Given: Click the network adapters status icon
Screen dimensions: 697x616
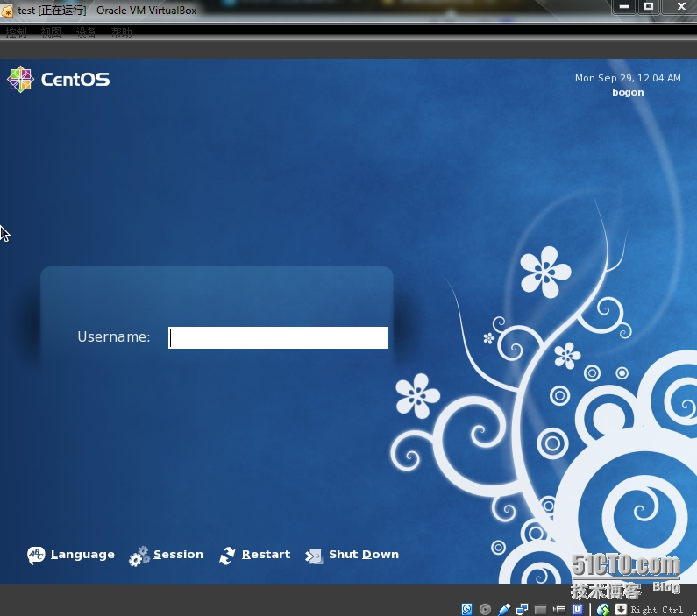Looking at the screenshot, I should 522,609.
